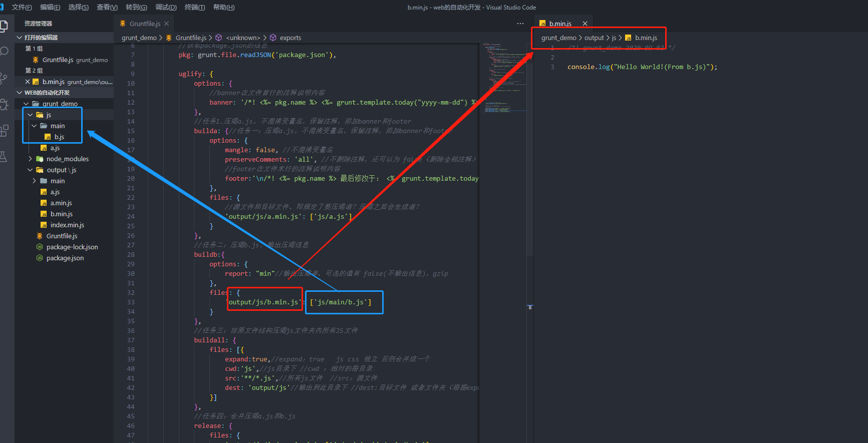Open package.json in the explorer
Image resolution: width=868 pixels, height=443 pixels.
point(65,258)
